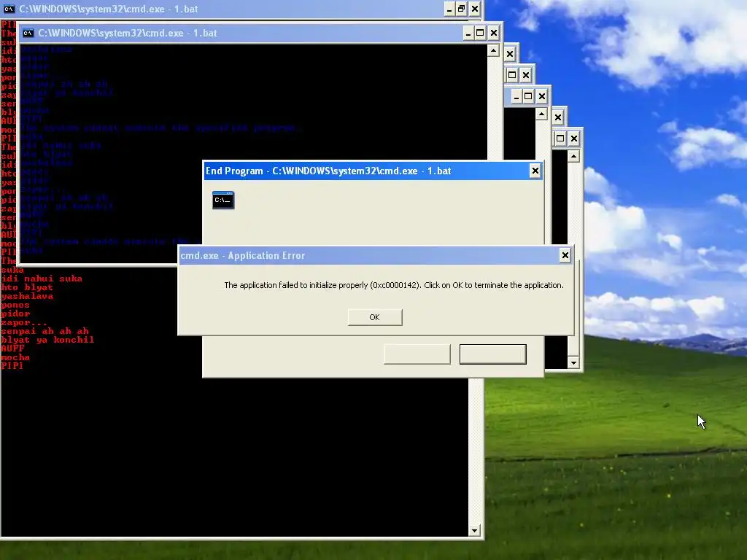Restore down the rearmost 1.bat cmd window

(x=461, y=9)
